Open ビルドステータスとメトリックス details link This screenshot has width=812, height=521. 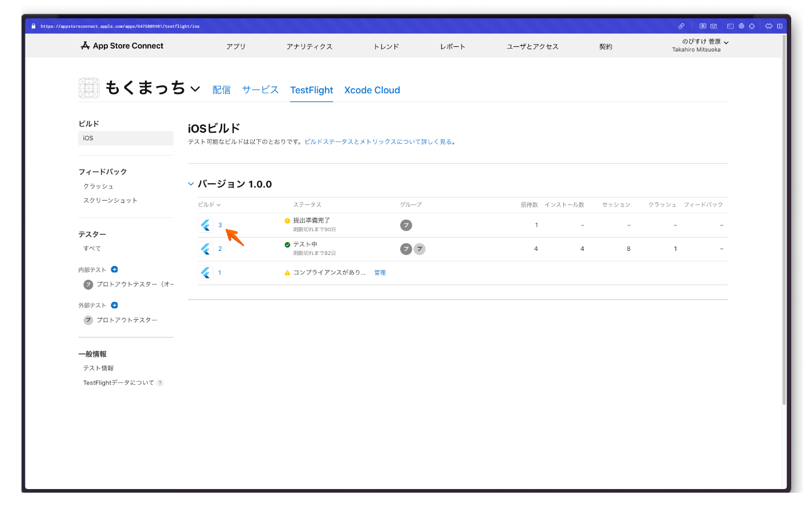click(378, 141)
